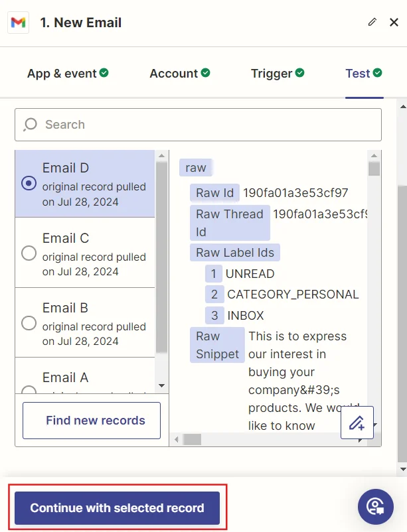This screenshot has width=407, height=532.
Task: Click the green check next to Test
Action: tap(377, 72)
